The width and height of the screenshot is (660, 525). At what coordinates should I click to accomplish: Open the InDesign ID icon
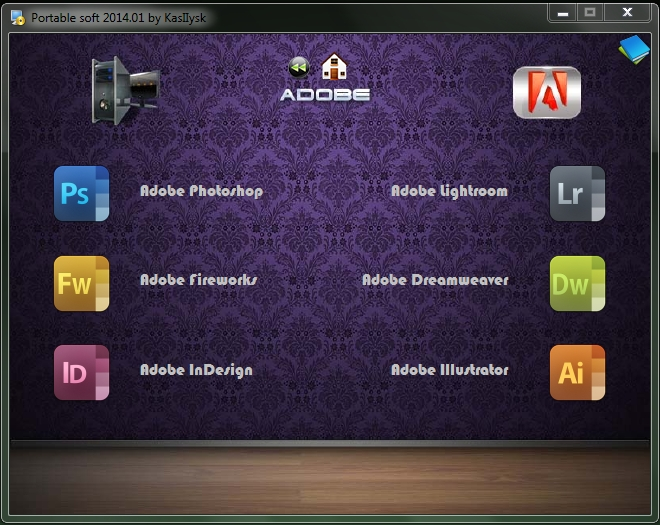point(82,373)
